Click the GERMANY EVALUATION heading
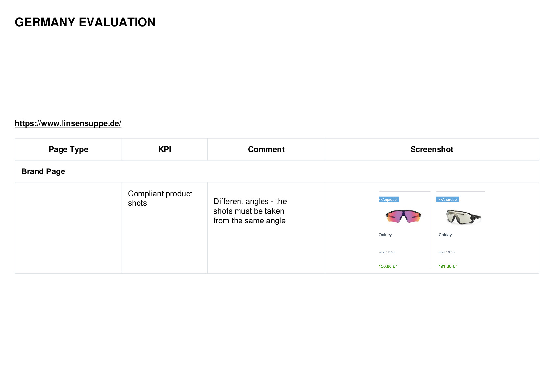Screen dimensions: 554x392 pos(85,22)
